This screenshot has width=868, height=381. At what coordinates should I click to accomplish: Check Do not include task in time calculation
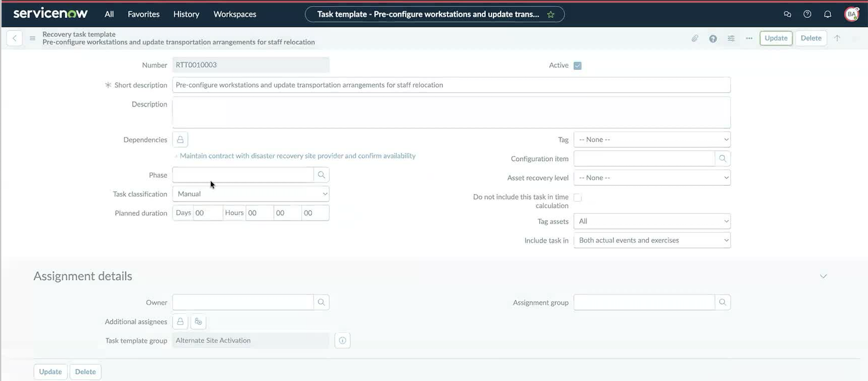point(578,198)
